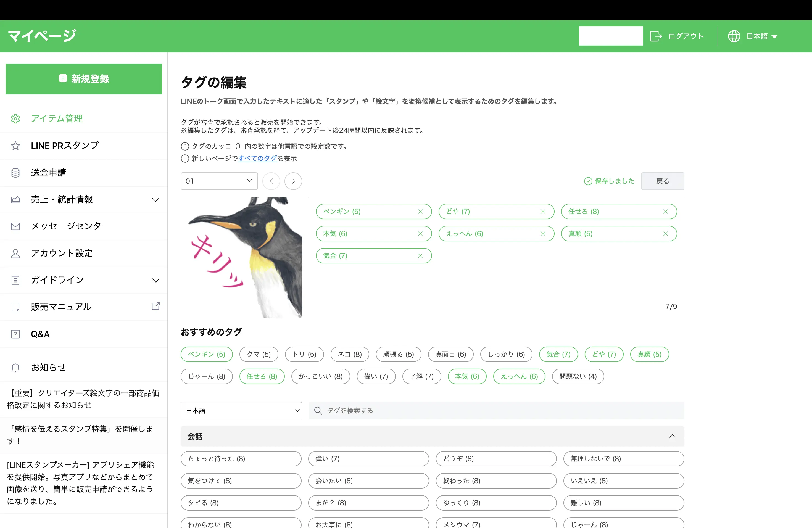
Task: Toggle recommended tag トリ (5)
Action: 304,354
